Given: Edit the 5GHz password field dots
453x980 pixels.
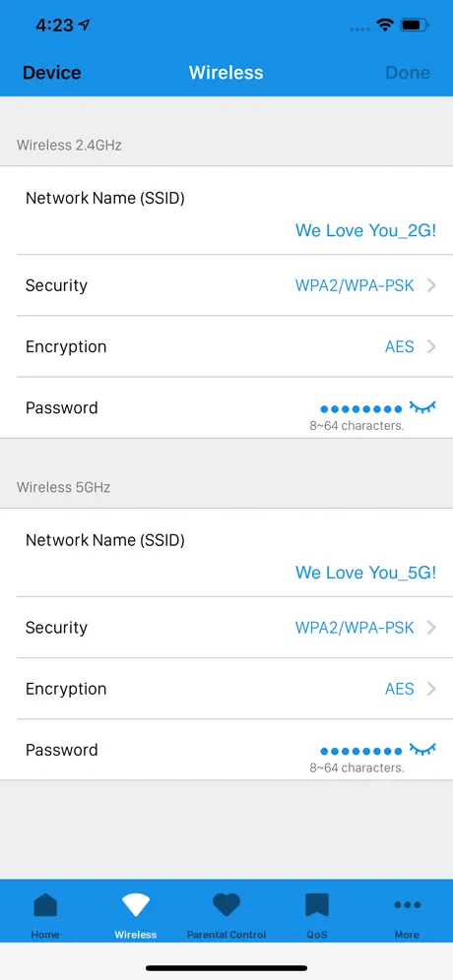Looking at the screenshot, I should coord(361,752).
